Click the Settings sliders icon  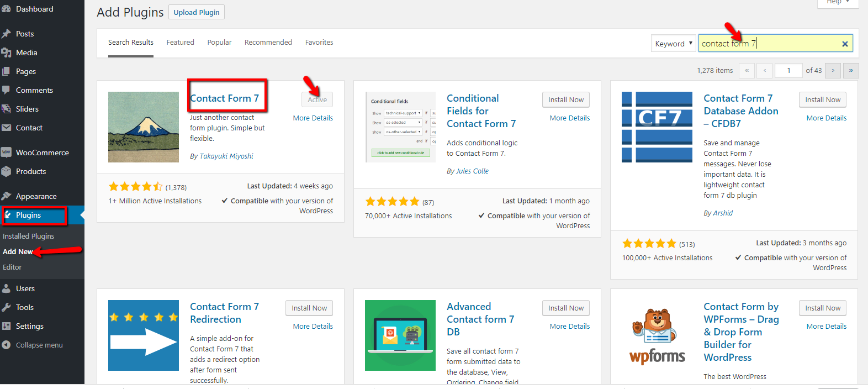point(6,326)
